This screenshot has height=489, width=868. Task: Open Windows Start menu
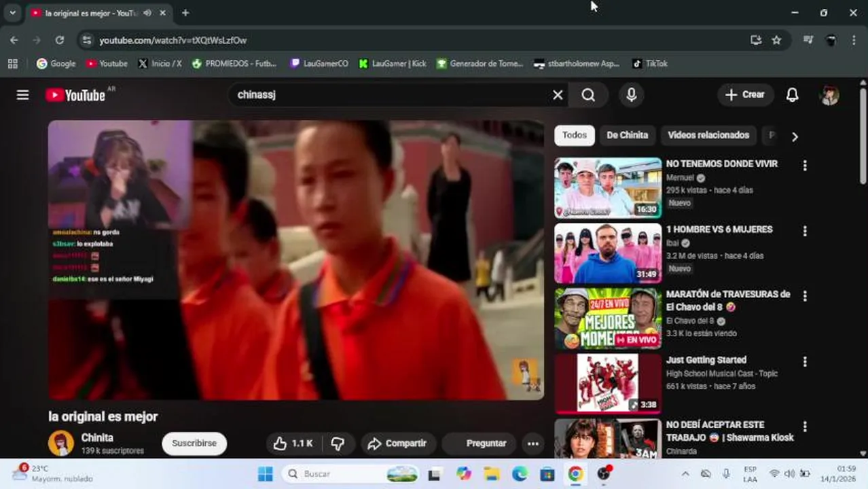point(266,474)
